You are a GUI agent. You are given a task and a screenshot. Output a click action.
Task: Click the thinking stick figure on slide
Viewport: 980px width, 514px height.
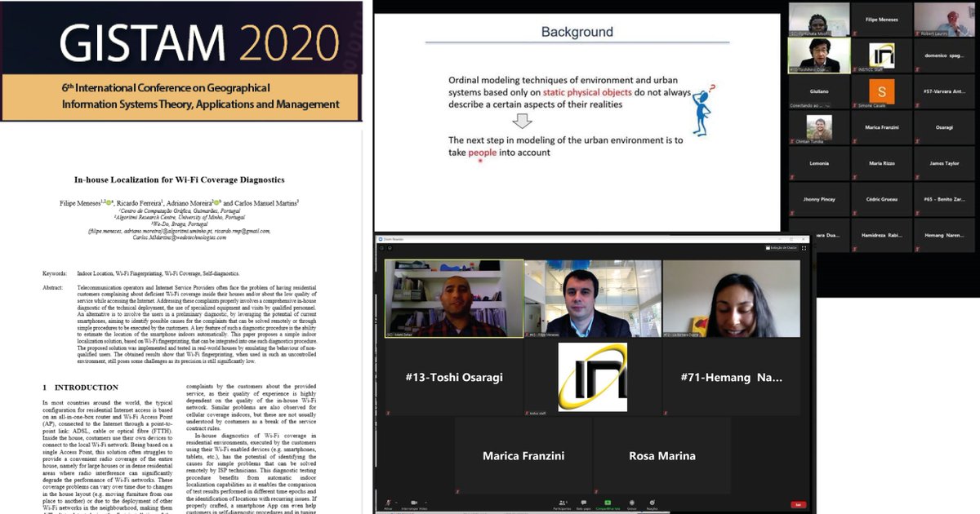tap(702, 109)
